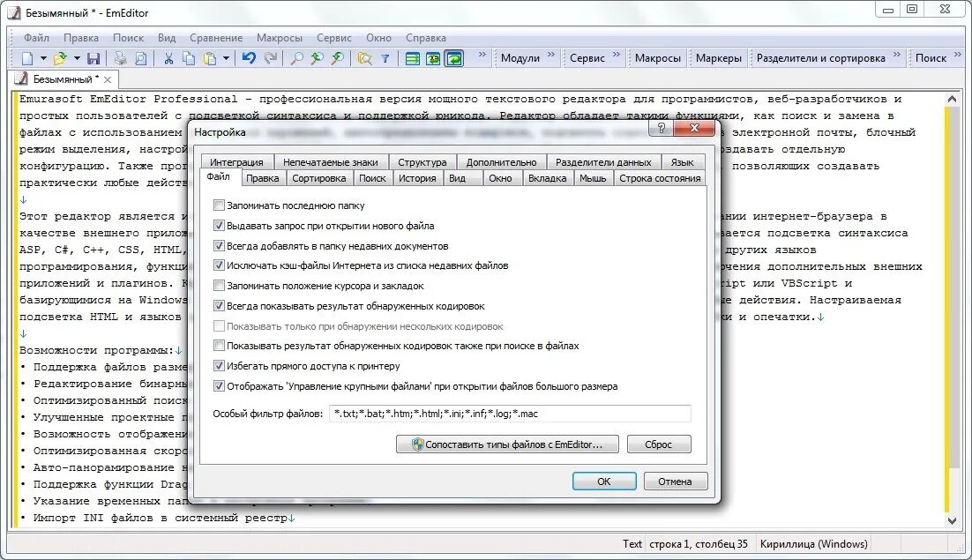Open the История tab
Screen dimensions: 972x560
417,178
